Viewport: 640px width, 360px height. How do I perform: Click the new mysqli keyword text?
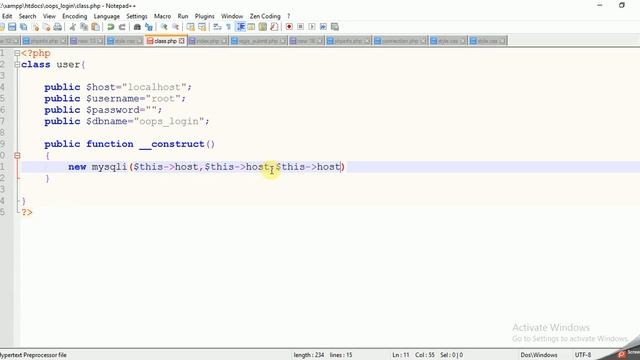click(98, 167)
